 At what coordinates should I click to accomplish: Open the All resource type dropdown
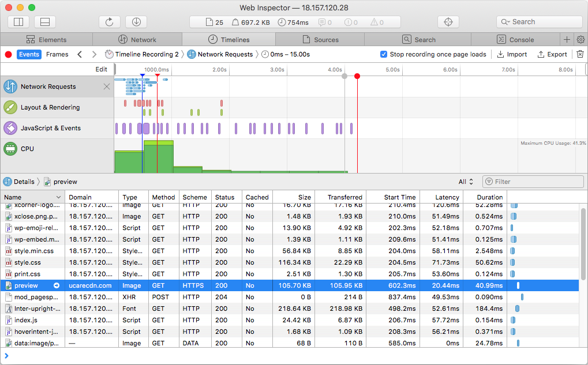coord(466,182)
